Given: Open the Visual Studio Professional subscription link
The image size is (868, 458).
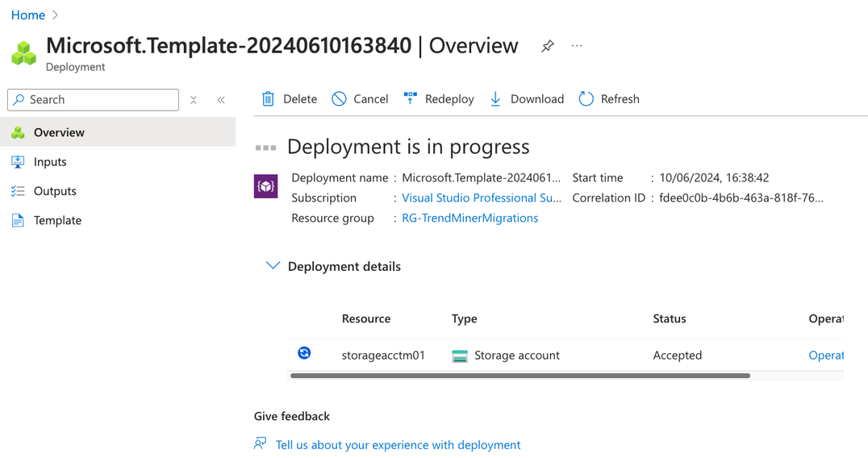Looking at the screenshot, I should pos(482,198).
